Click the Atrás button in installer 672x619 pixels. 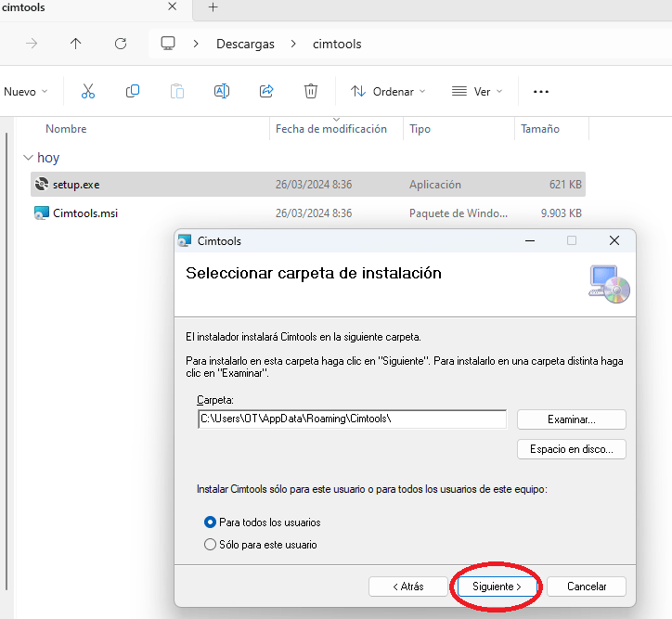click(408, 587)
